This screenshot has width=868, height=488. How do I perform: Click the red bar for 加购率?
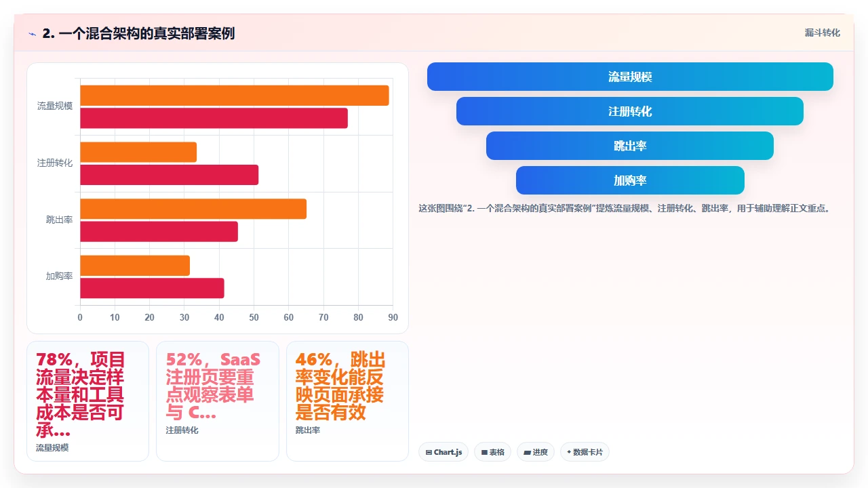[x=152, y=288]
